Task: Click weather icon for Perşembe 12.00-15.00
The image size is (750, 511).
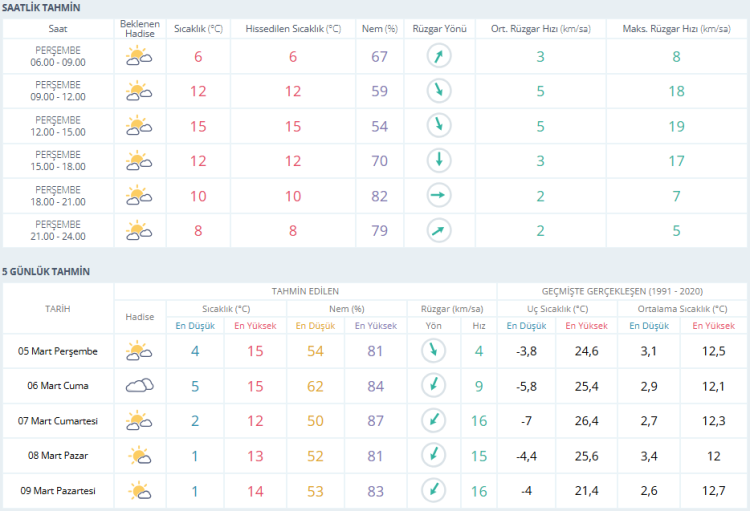Action: [139, 126]
